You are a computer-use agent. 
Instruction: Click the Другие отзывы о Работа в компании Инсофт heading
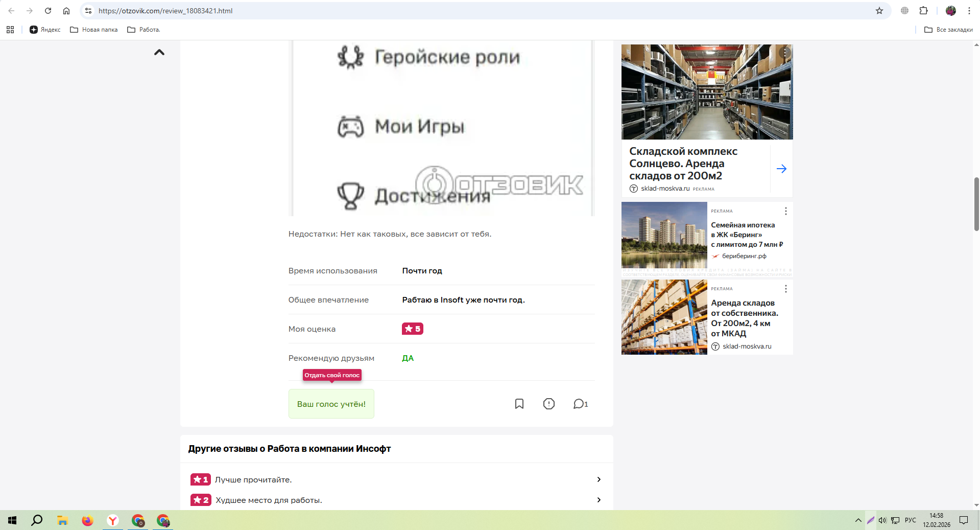[x=290, y=449]
